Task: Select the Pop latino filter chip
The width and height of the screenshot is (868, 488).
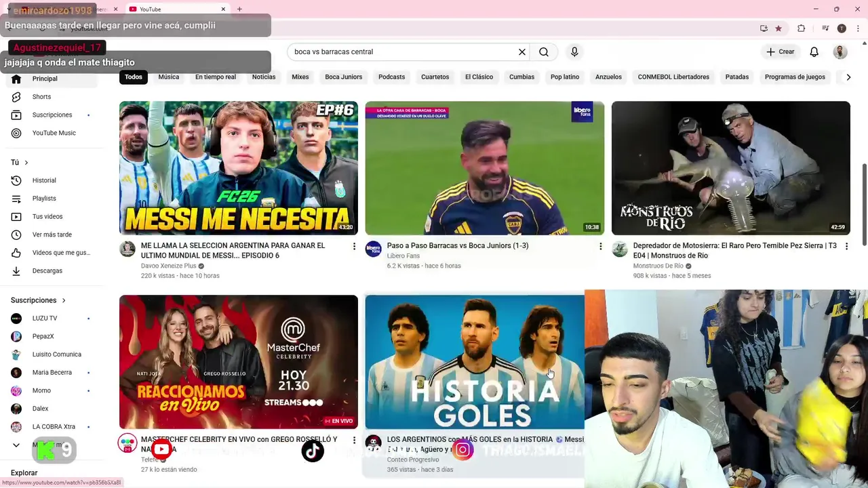Action: 565,77
